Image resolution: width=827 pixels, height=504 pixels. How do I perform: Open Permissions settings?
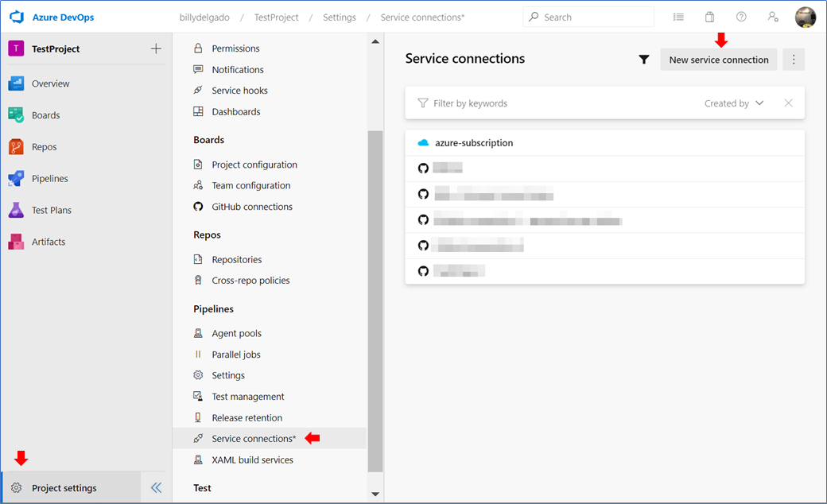tap(235, 48)
